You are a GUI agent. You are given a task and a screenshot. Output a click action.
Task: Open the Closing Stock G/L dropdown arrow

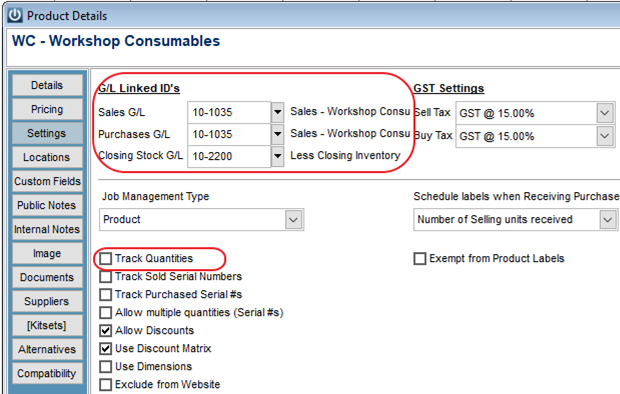click(x=278, y=156)
